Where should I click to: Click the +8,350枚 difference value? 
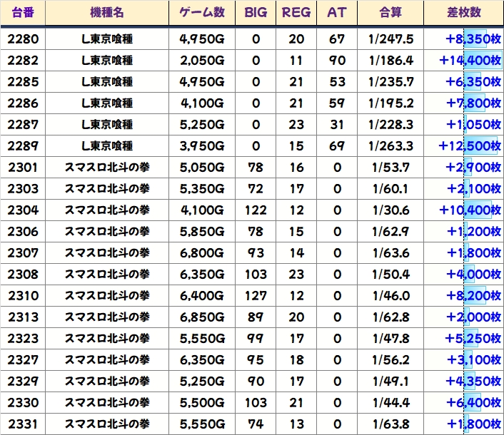click(473, 39)
